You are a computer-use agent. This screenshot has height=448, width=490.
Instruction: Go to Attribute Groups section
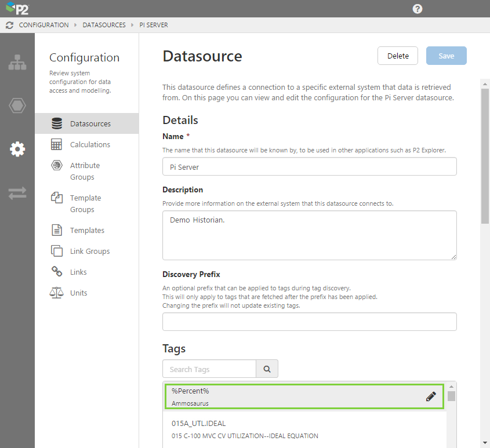(85, 171)
